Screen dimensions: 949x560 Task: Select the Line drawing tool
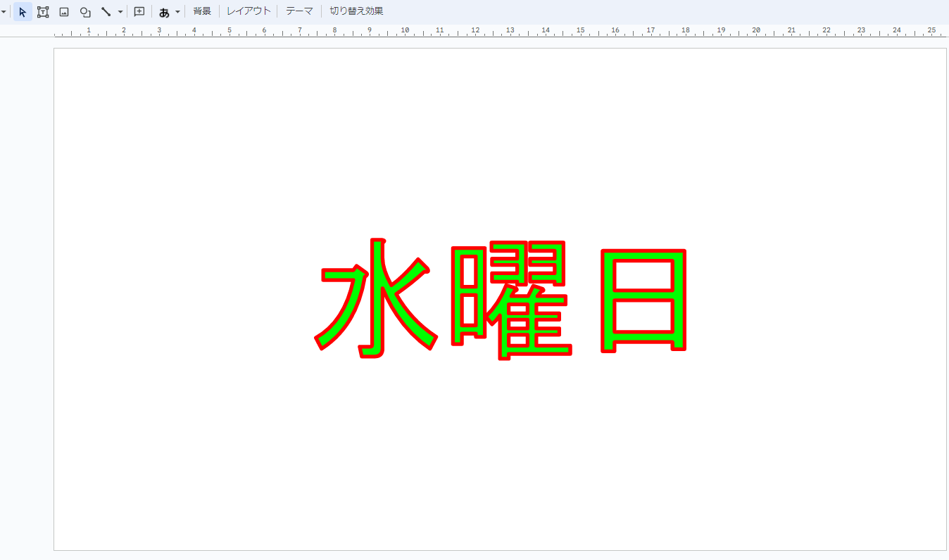106,12
